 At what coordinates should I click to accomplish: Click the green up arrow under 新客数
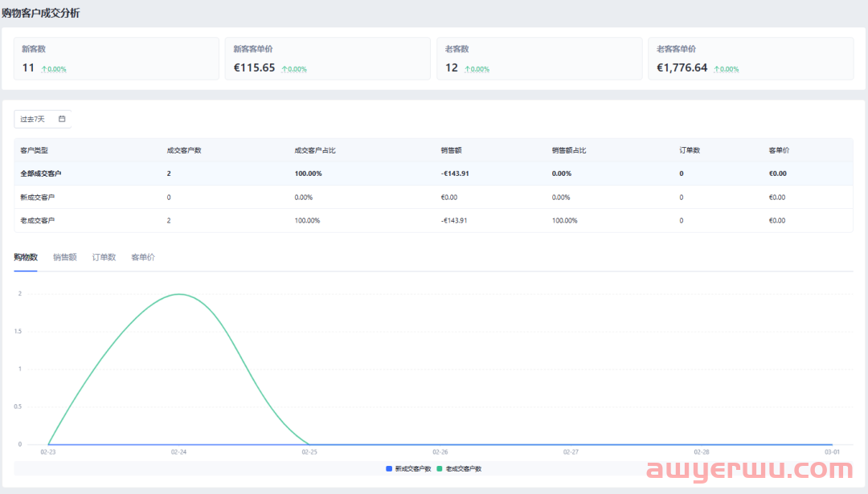(x=43, y=69)
